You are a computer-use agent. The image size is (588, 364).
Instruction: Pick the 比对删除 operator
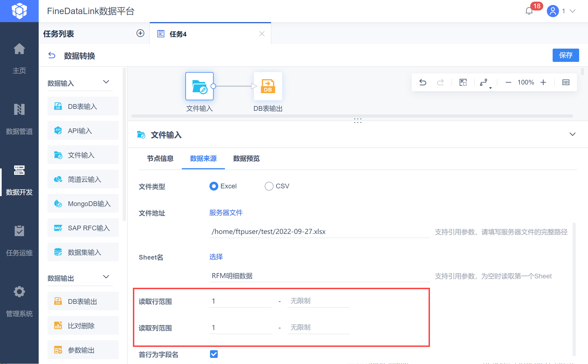coord(83,326)
